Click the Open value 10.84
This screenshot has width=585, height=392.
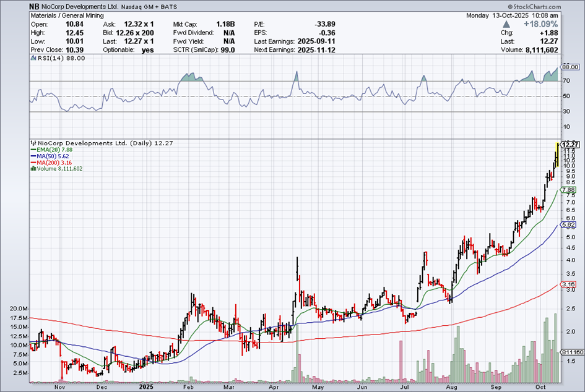(74, 24)
